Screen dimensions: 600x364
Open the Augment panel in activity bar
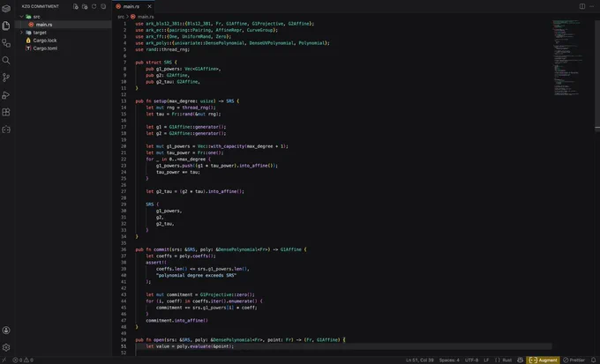pos(6,130)
